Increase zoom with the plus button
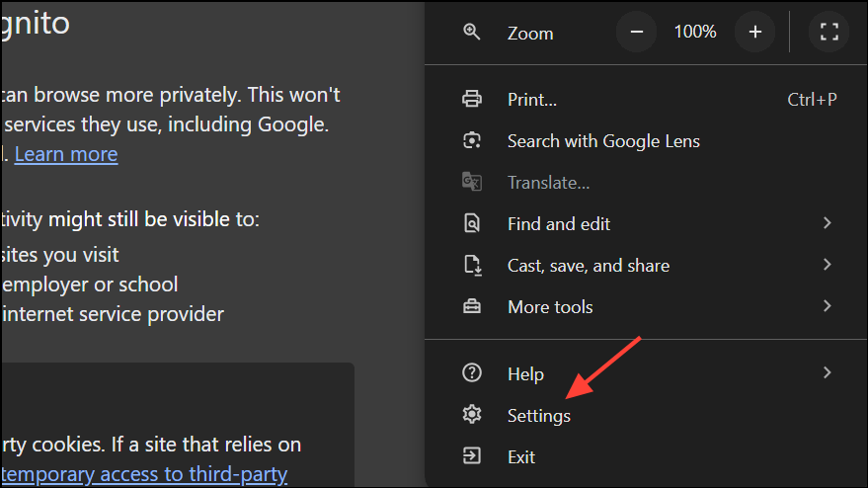The height and width of the screenshot is (488, 868). [x=755, y=33]
